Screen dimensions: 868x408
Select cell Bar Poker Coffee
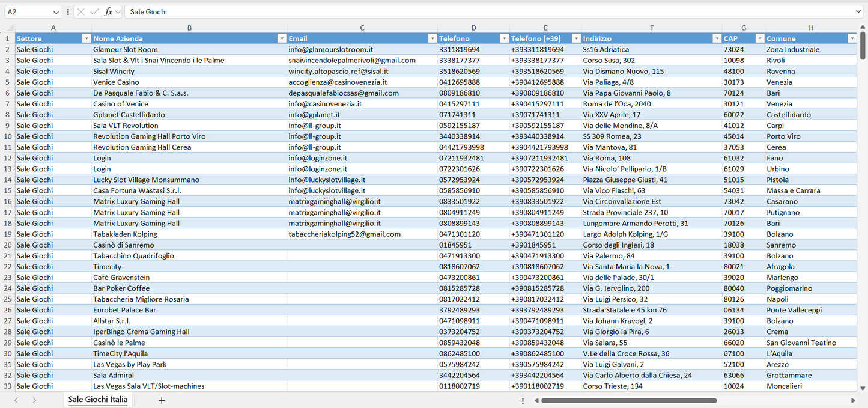[189, 288]
